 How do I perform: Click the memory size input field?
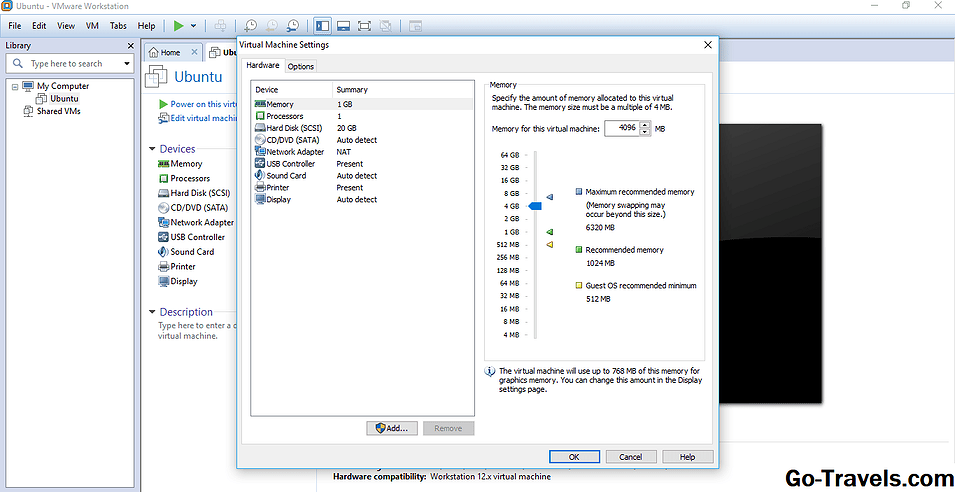(x=619, y=128)
